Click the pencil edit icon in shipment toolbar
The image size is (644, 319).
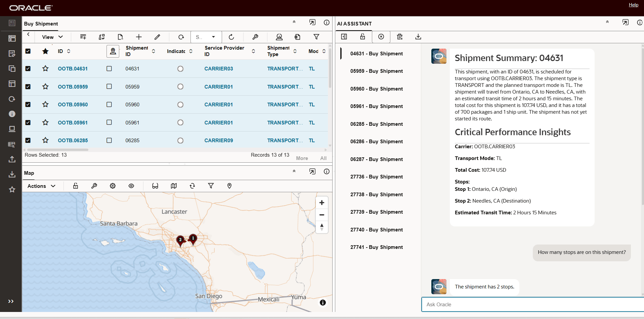pos(157,37)
